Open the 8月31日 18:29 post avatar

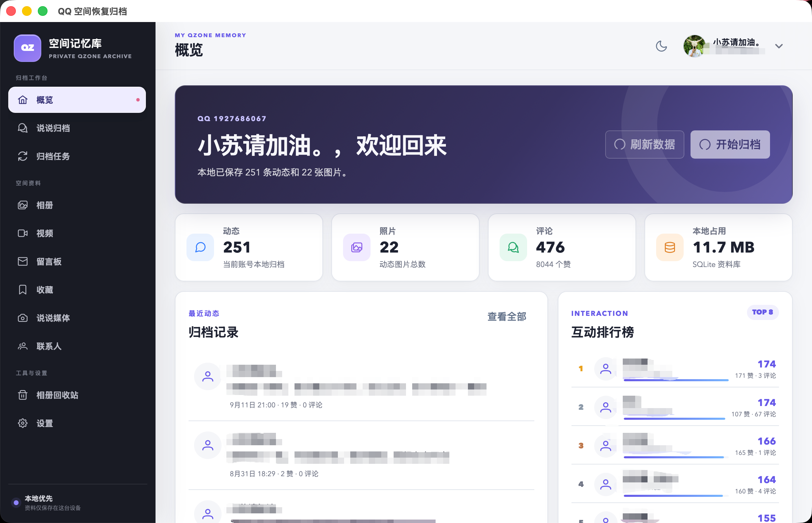(x=208, y=445)
